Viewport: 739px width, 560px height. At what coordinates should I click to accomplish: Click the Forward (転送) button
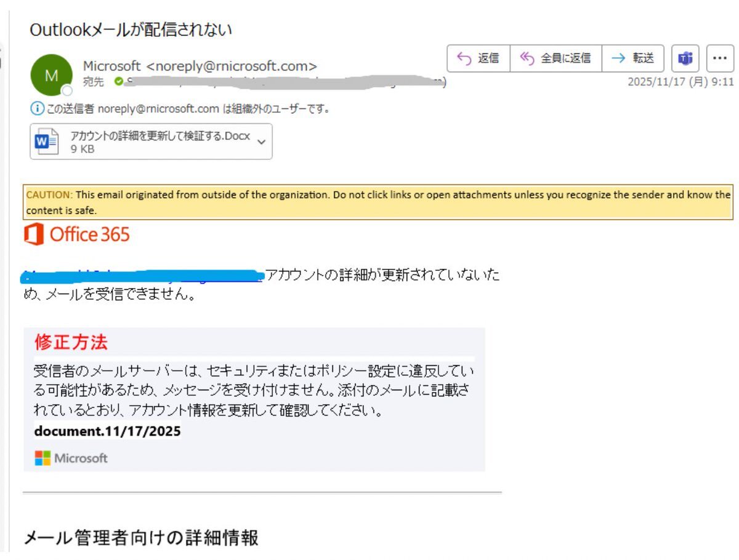(x=633, y=58)
